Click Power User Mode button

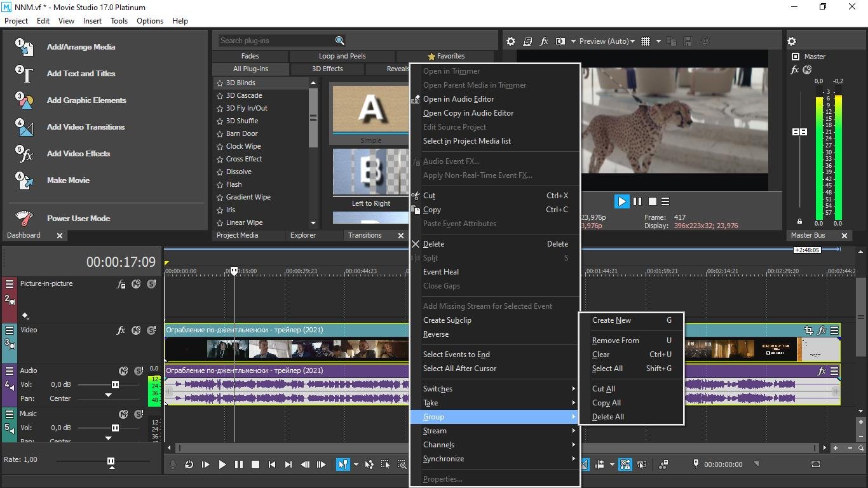pyautogui.click(x=78, y=219)
